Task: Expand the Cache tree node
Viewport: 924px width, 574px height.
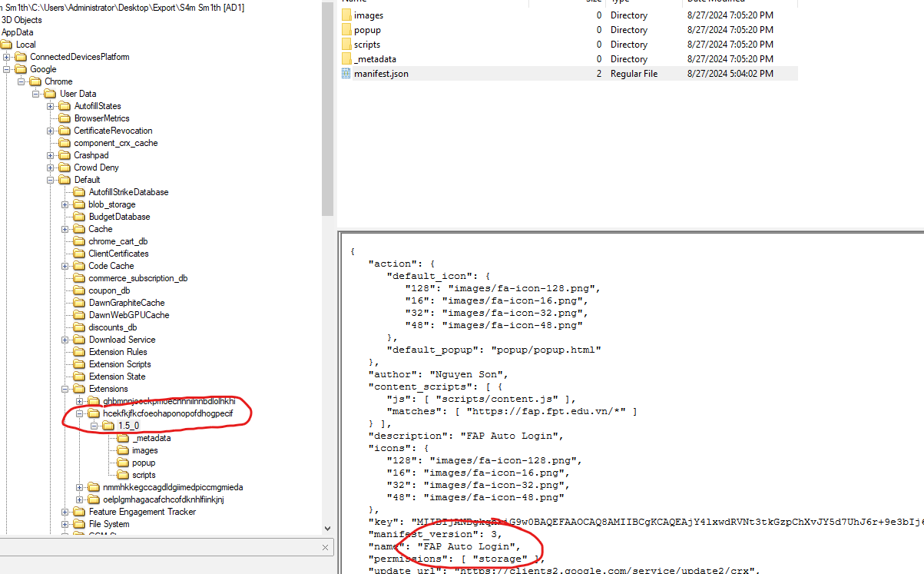Action: pyautogui.click(x=65, y=229)
